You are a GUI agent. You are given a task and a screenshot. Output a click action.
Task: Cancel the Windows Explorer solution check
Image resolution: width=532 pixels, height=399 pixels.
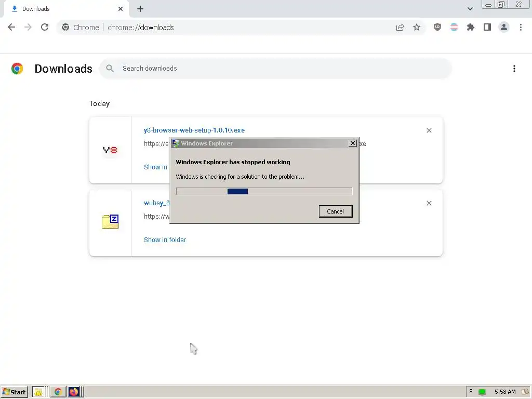coord(336,211)
